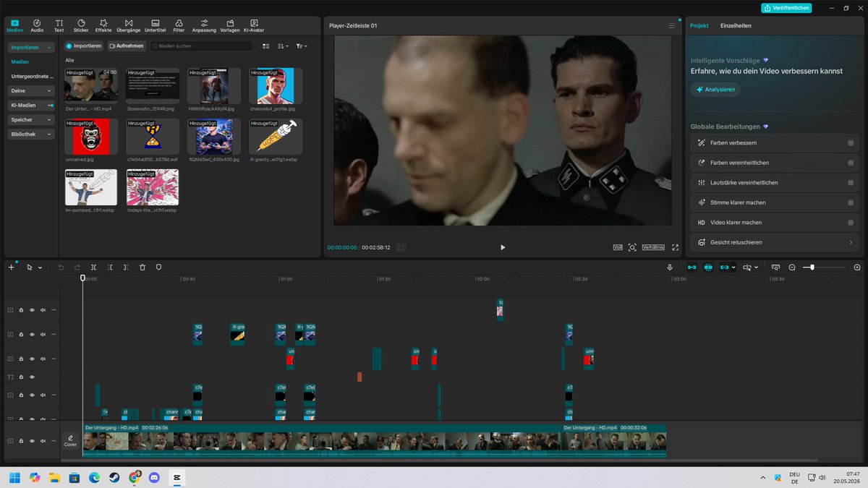Click the microphone voiceover record icon
Viewport: 868px width, 488px height.
[671, 267]
